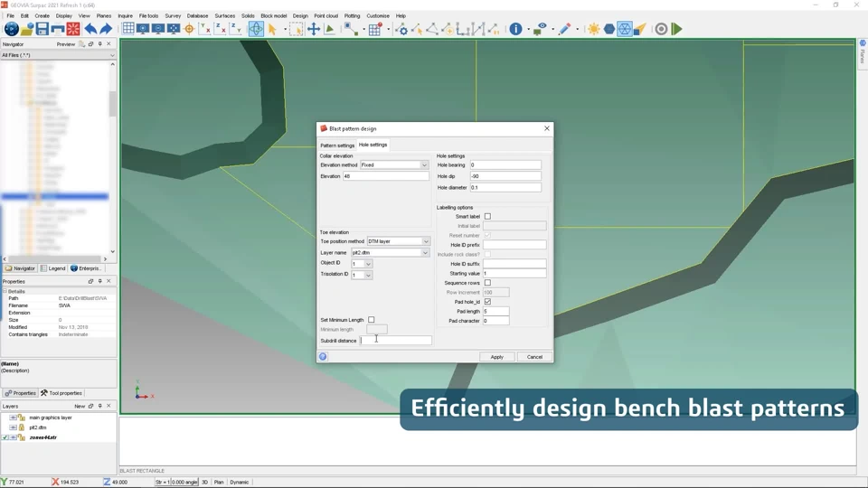Click the pencil edit tool icon
Screen dimensions: 868x488
click(564, 29)
